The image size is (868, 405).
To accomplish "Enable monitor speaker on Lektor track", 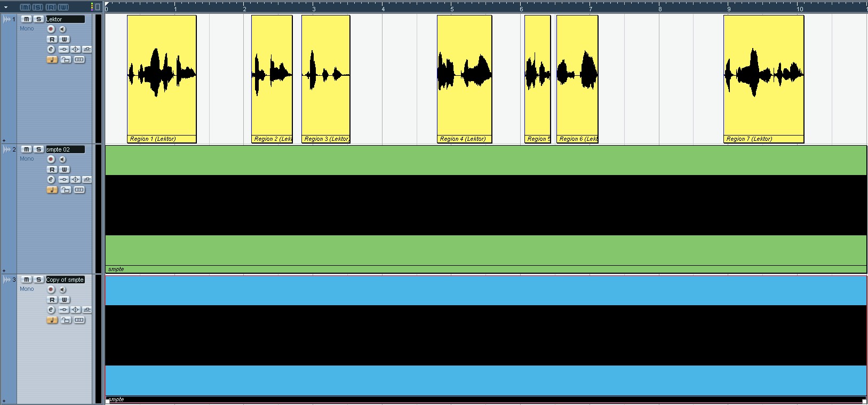I will click(62, 29).
